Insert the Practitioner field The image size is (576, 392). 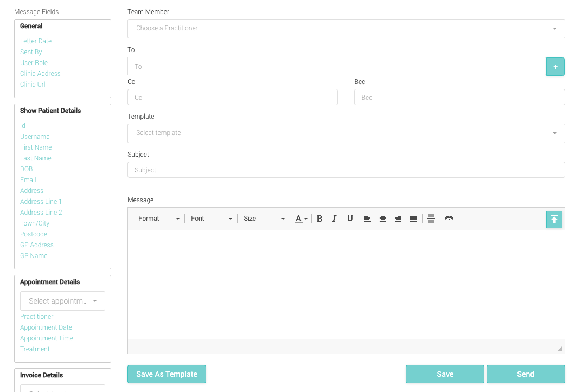37,316
